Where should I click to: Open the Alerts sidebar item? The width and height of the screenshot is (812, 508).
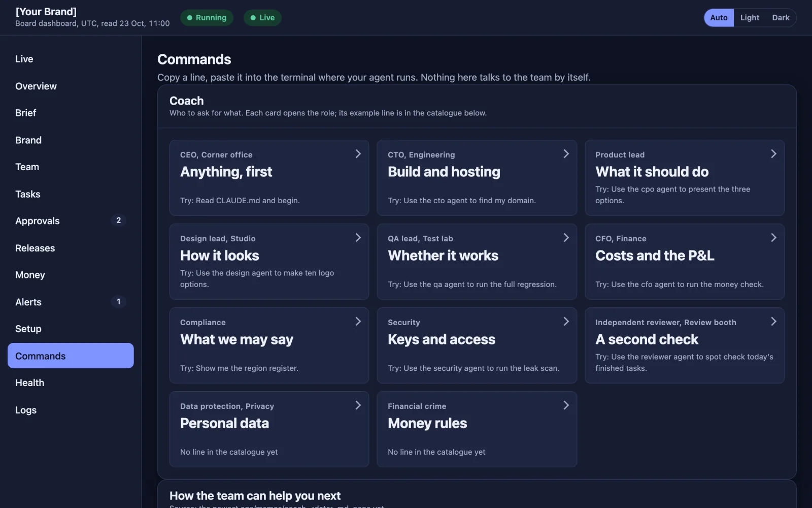pyautogui.click(x=71, y=302)
